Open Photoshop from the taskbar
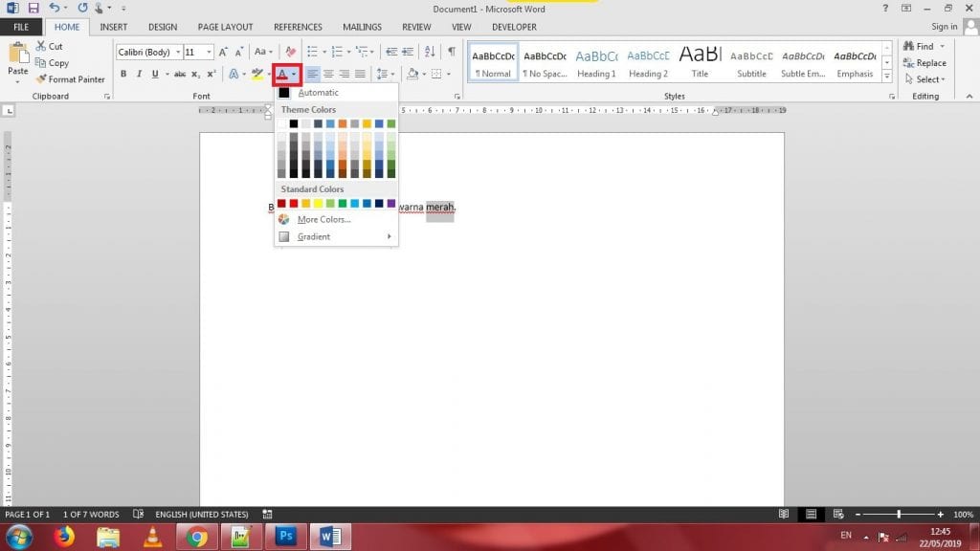The image size is (980, 551). coord(285,537)
